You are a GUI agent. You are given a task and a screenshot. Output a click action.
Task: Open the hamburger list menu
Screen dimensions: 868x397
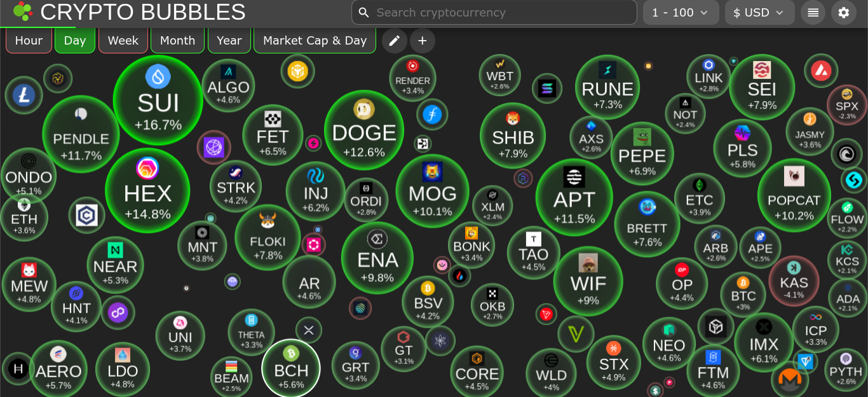point(813,13)
